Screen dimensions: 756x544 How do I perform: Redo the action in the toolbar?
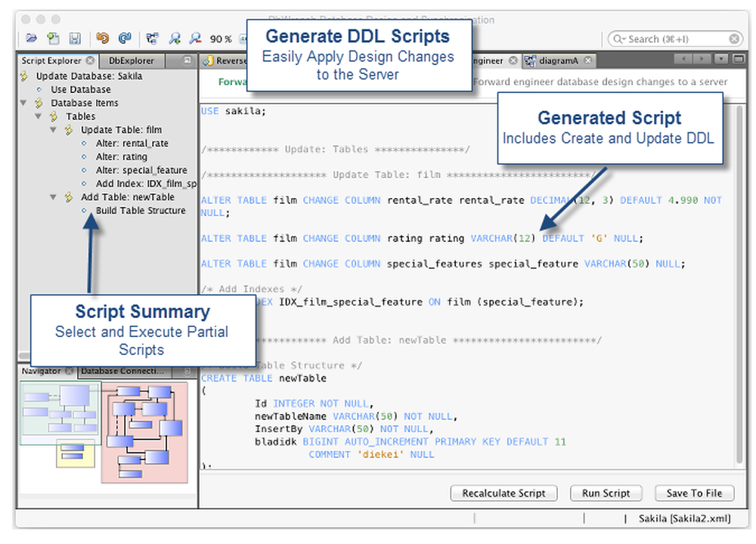click(x=125, y=38)
